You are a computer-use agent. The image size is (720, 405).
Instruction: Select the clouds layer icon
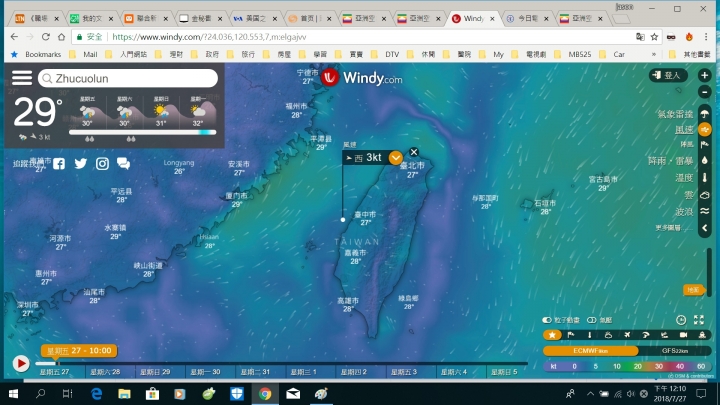tap(704, 195)
